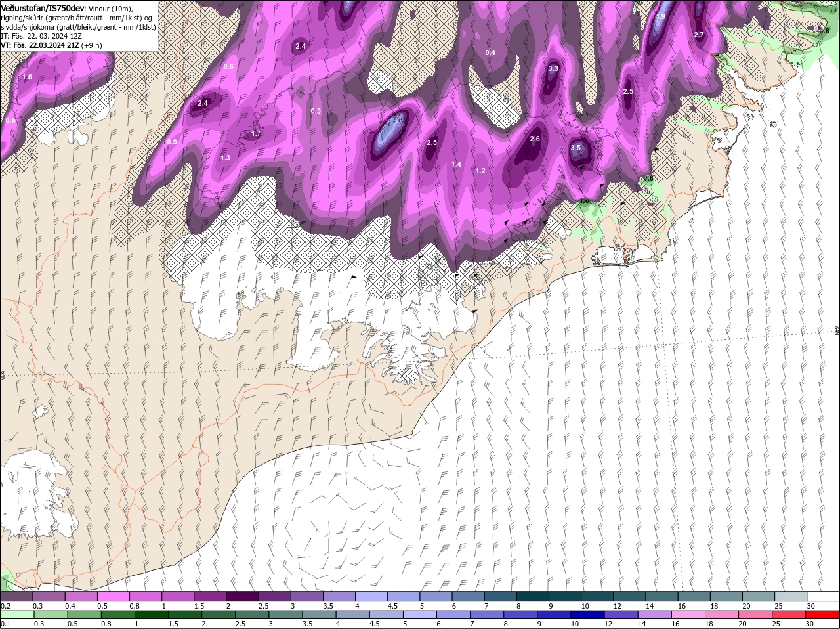Click the violet 12 swatch, lower legend row
This screenshot has width=840, height=629.
[x=621, y=615]
